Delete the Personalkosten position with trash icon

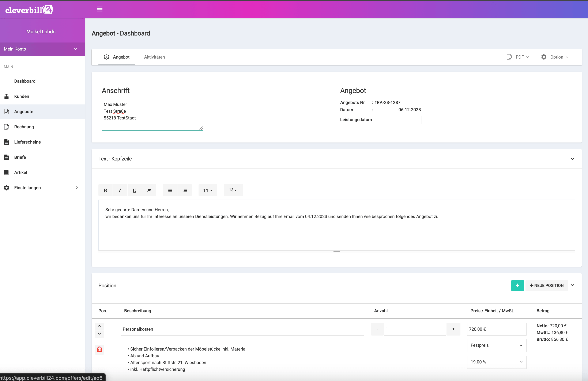pos(99,349)
